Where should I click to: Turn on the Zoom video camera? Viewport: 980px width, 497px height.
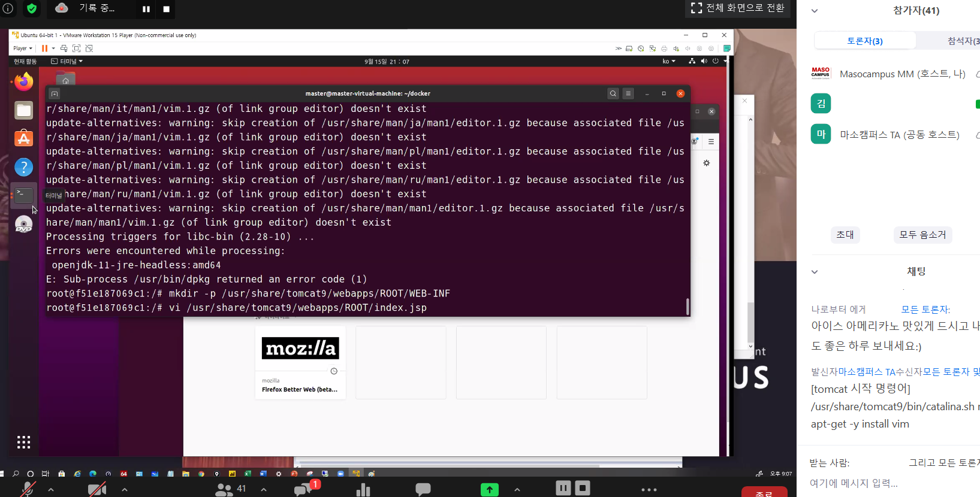coord(97,489)
